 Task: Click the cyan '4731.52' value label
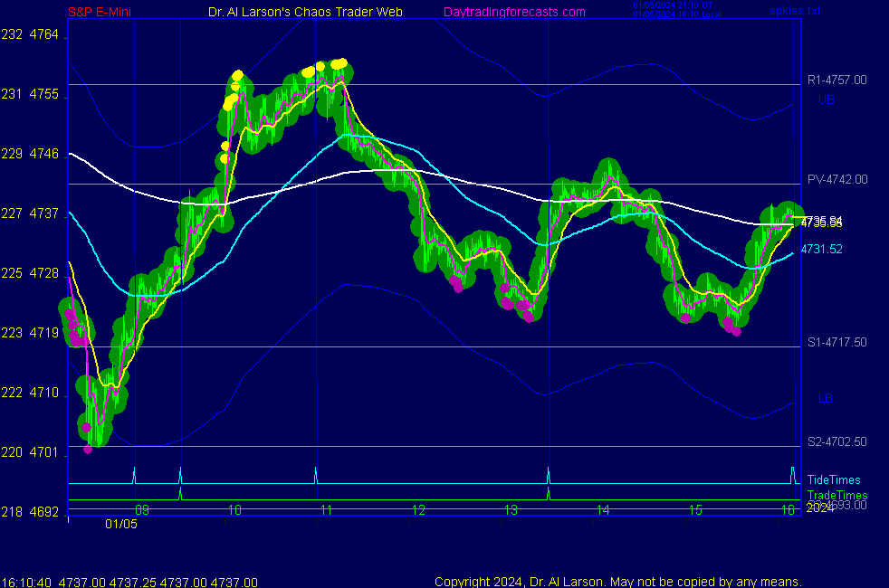click(x=821, y=250)
